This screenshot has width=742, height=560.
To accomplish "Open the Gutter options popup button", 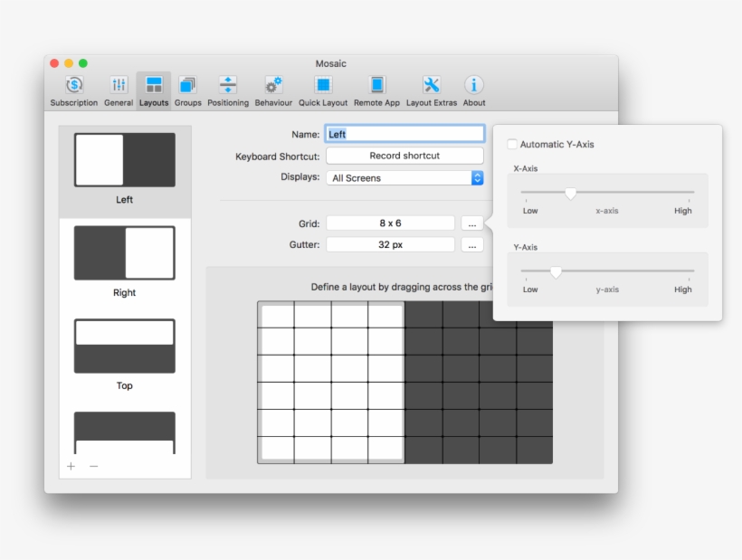I will point(471,243).
